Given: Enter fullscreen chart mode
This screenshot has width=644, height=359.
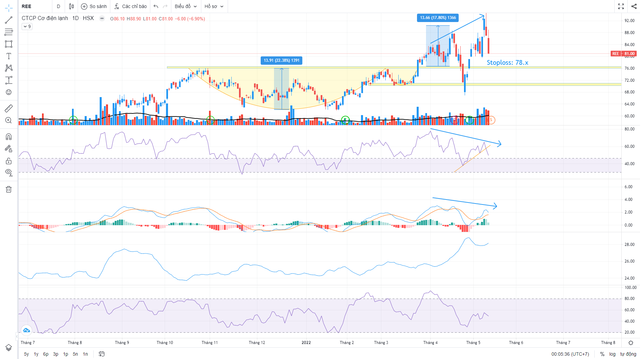Looking at the screenshot, I should point(621,6).
